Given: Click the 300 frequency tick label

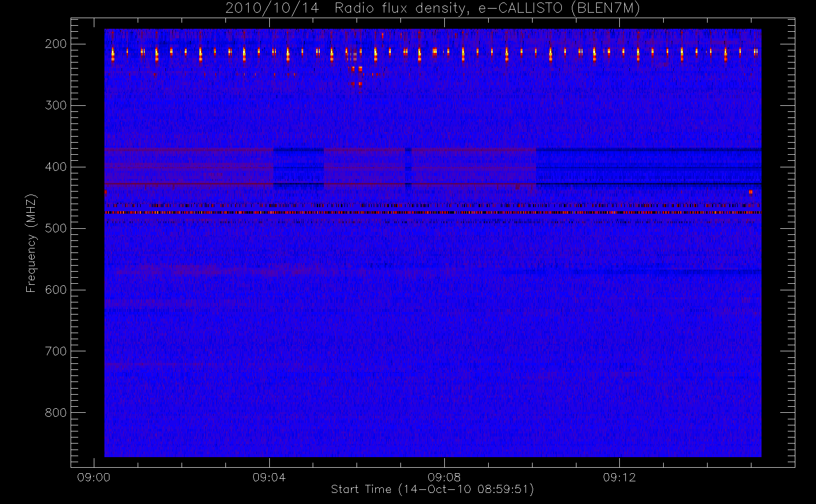Looking at the screenshot, I should pos(56,105).
